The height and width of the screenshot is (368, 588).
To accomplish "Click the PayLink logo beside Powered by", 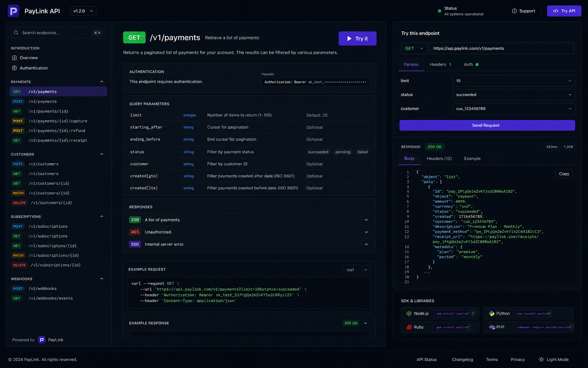I will point(42,340).
